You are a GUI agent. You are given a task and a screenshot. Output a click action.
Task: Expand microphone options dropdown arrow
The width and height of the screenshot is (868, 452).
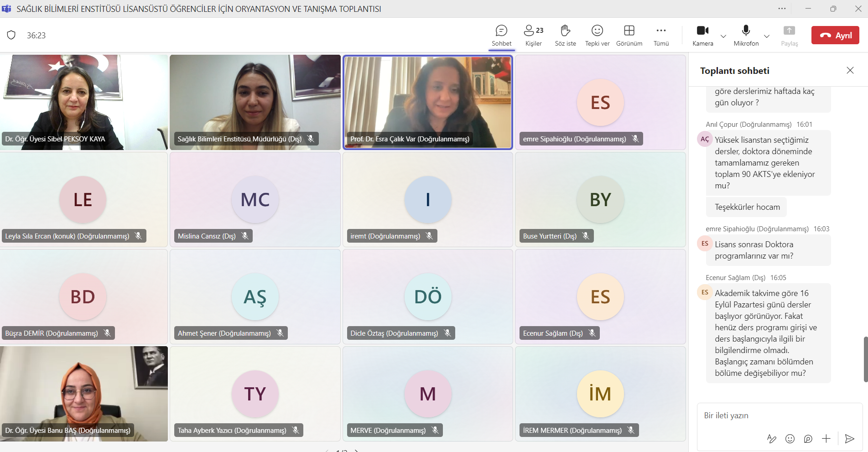pyautogui.click(x=767, y=36)
